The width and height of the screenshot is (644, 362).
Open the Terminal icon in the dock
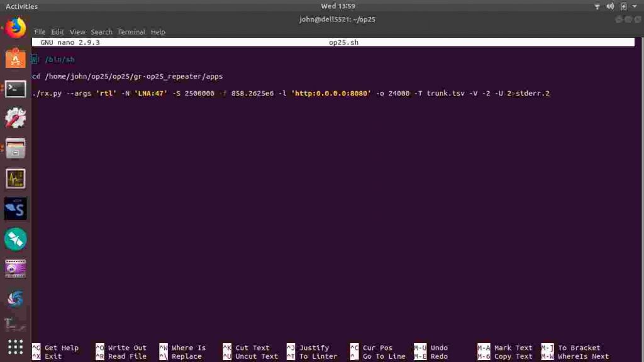click(x=15, y=88)
